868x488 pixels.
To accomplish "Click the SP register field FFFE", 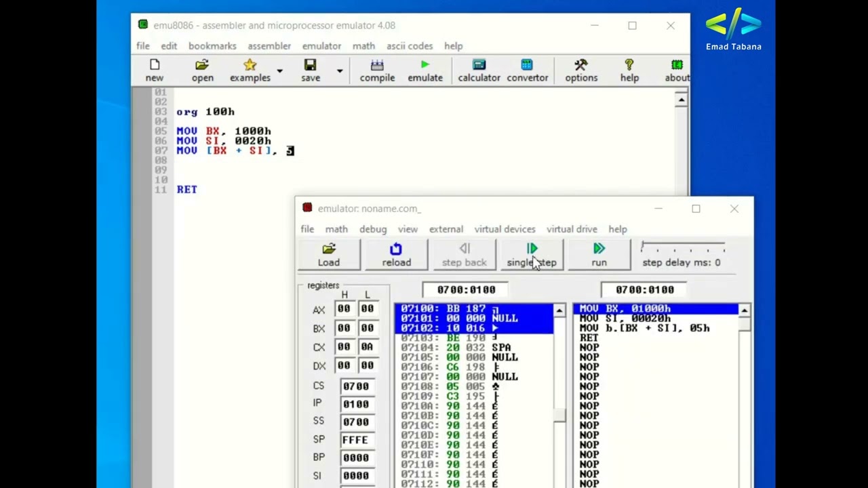I will [x=356, y=440].
